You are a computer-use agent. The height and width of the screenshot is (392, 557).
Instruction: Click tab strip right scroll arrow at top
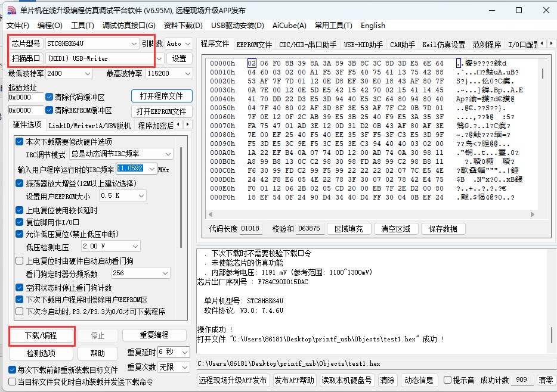551,43
